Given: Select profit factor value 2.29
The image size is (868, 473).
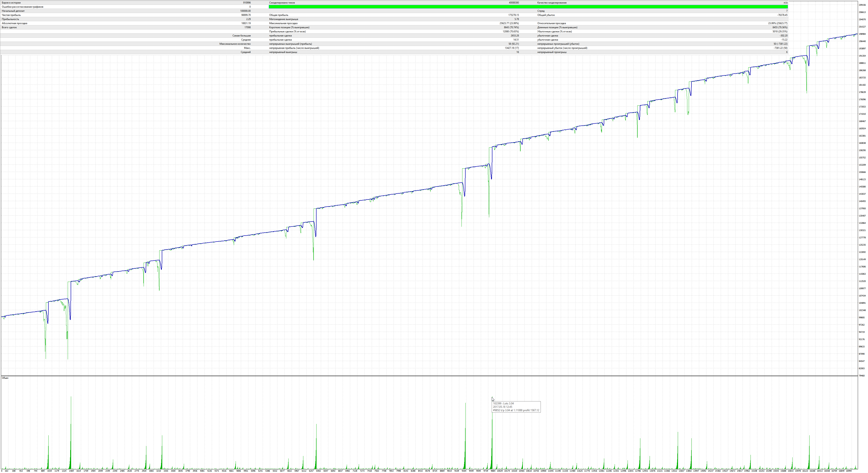Looking at the screenshot, I should pyautogui.click(x=248, y=19).
